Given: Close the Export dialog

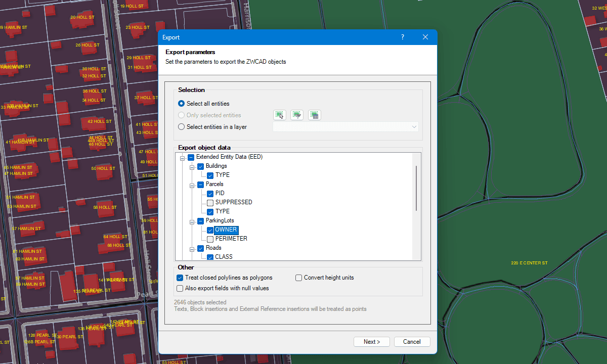Looking at the screenshot, I should tap(425, 37).
